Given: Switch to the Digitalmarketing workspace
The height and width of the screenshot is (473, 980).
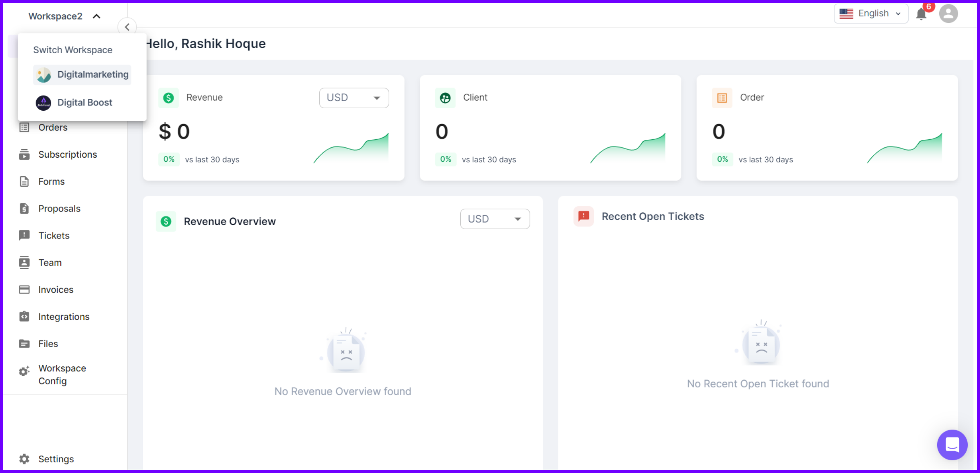Looking at the screenshot, I should (x=93, y=74).
